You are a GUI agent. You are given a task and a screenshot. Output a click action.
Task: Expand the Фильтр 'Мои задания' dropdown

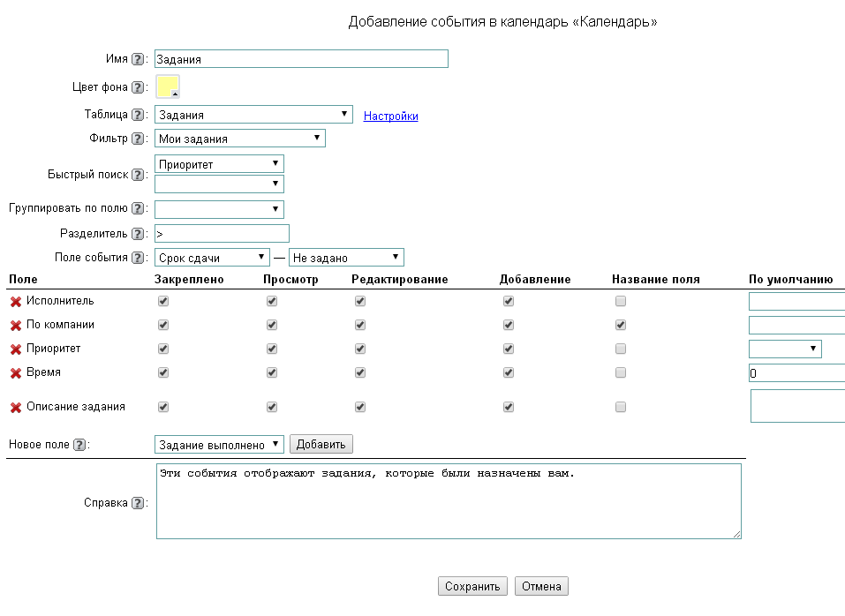click(240, 139)
